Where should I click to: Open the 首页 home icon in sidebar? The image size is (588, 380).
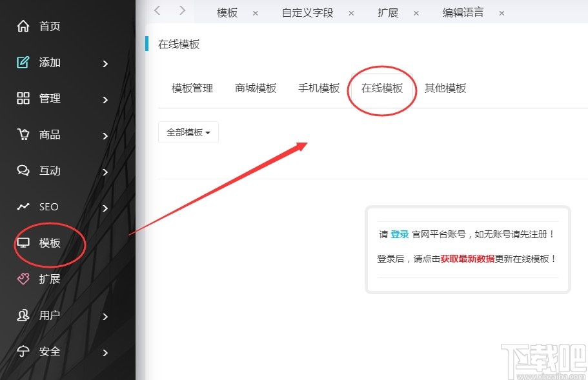click(23, 26)
